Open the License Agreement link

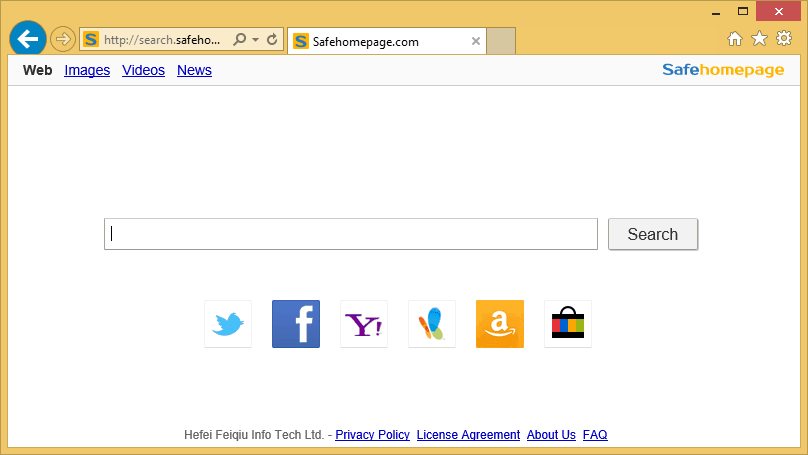pos(468,435)
